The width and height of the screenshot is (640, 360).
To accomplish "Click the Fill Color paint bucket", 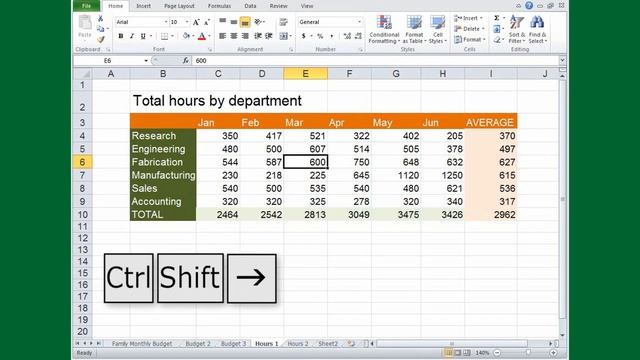I will [x=186, y=36].
